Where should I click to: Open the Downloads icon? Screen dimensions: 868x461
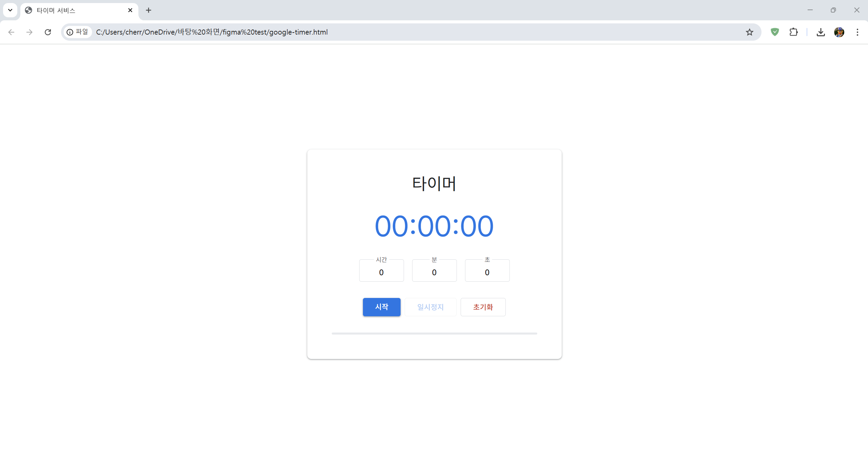821,32
